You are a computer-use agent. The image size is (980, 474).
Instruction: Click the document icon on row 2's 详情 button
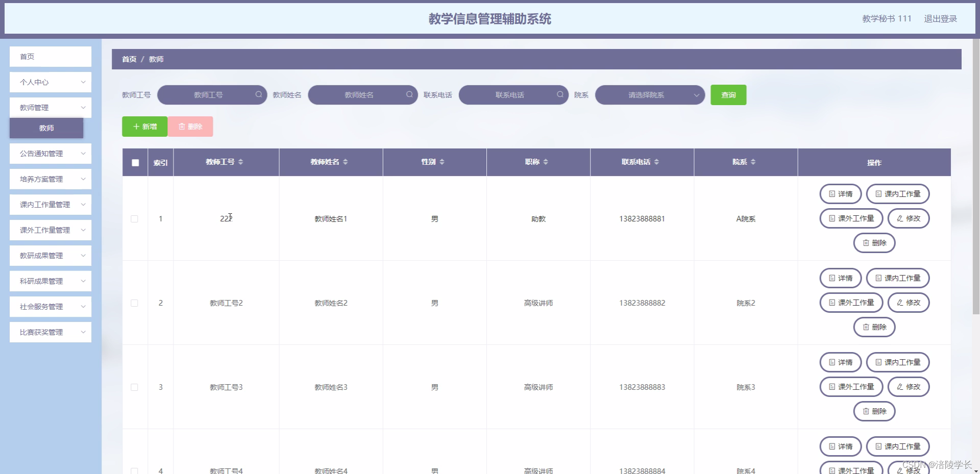click(831, 278)
